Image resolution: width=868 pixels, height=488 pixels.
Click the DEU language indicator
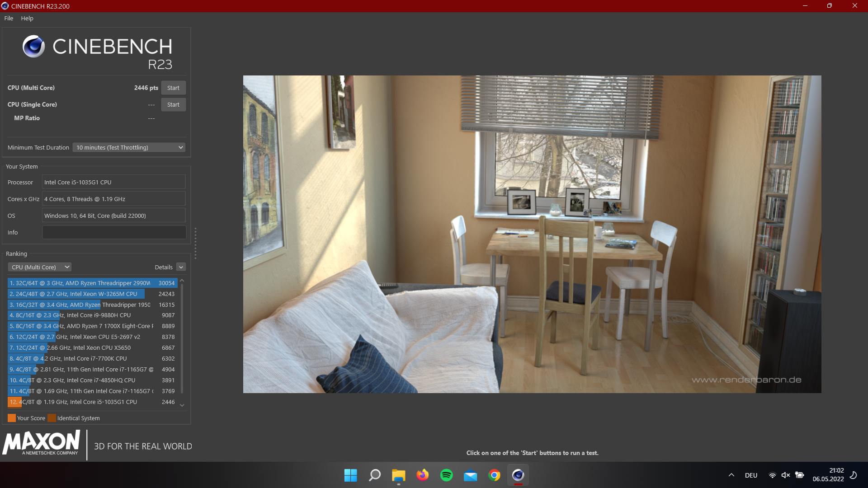tap(751, 475)
